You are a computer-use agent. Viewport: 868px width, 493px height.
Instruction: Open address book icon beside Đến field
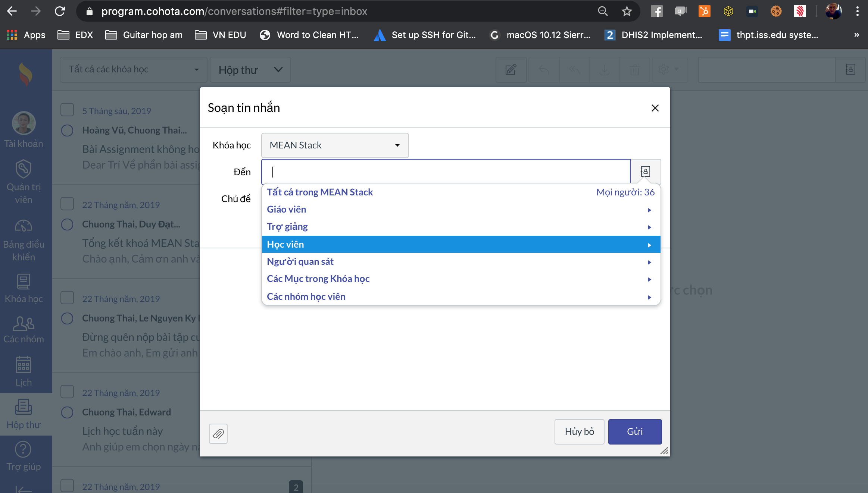[x=646, y=172]
